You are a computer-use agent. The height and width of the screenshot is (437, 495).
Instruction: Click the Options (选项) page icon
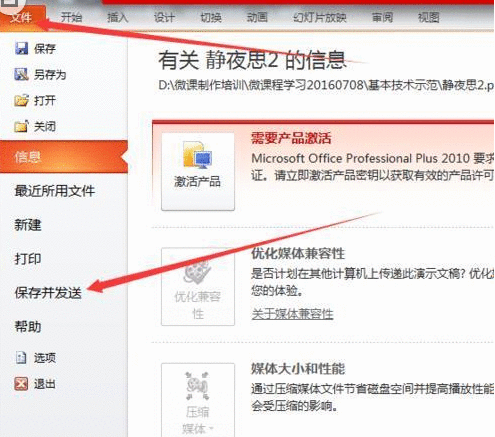21,357
